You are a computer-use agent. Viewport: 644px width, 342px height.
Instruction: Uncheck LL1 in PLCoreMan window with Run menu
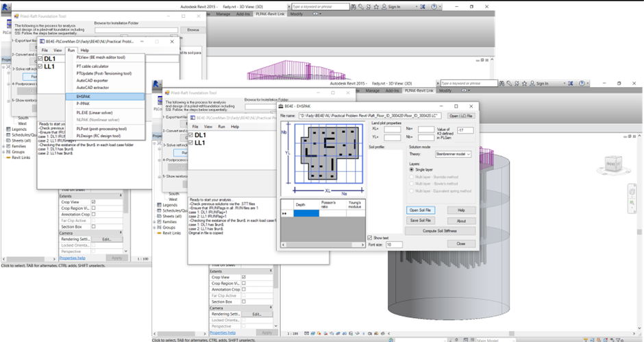coord(40,66)
